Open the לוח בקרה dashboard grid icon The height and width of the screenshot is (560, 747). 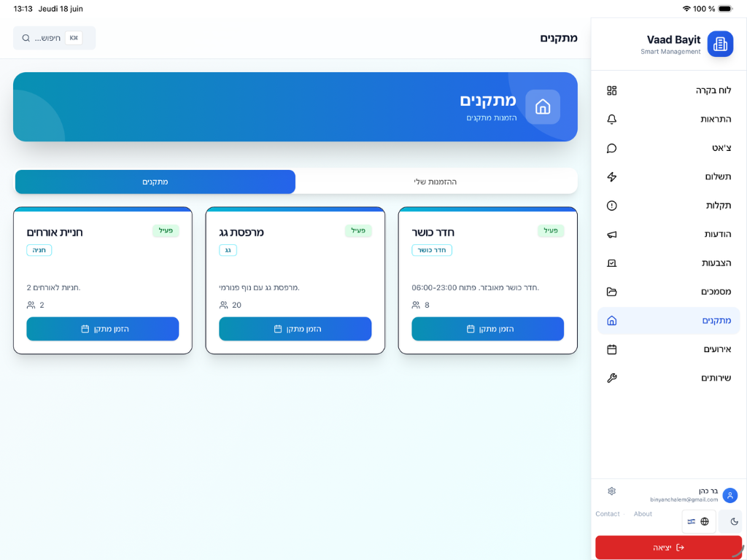612,90
